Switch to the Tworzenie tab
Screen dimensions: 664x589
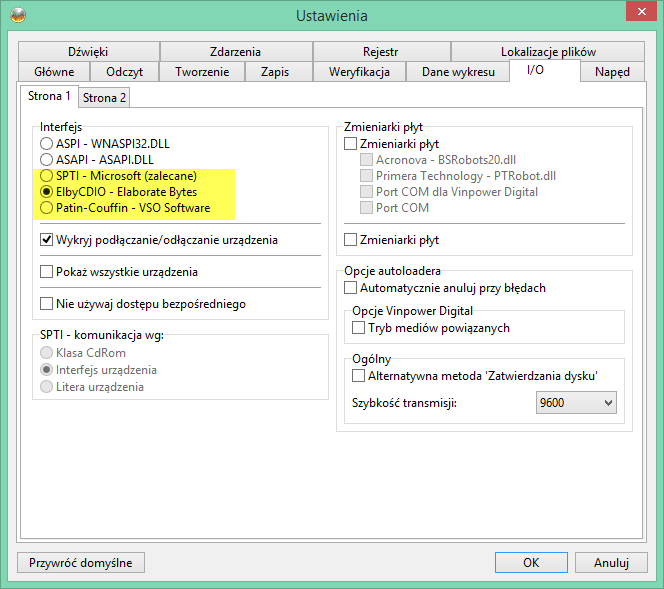pos(202,72)
